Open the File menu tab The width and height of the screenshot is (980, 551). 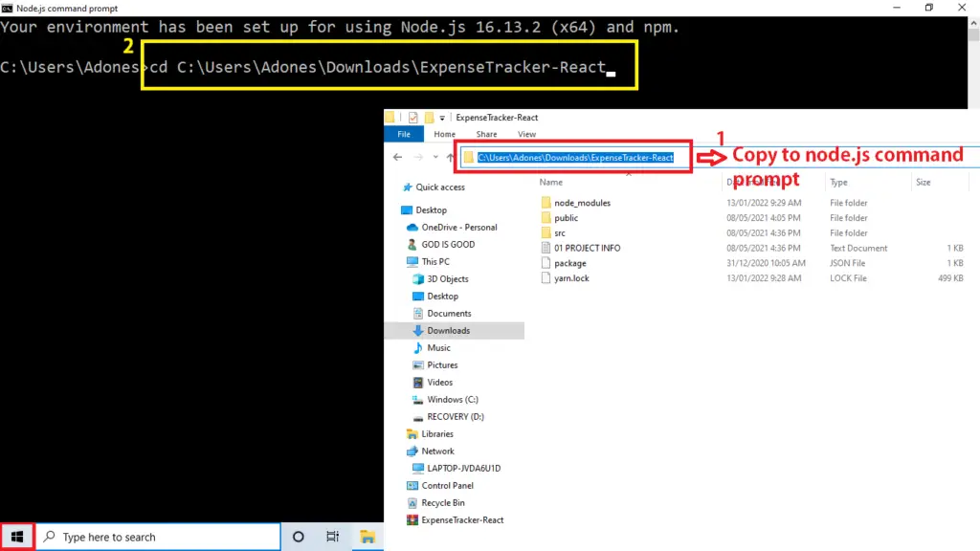[403, 135]
